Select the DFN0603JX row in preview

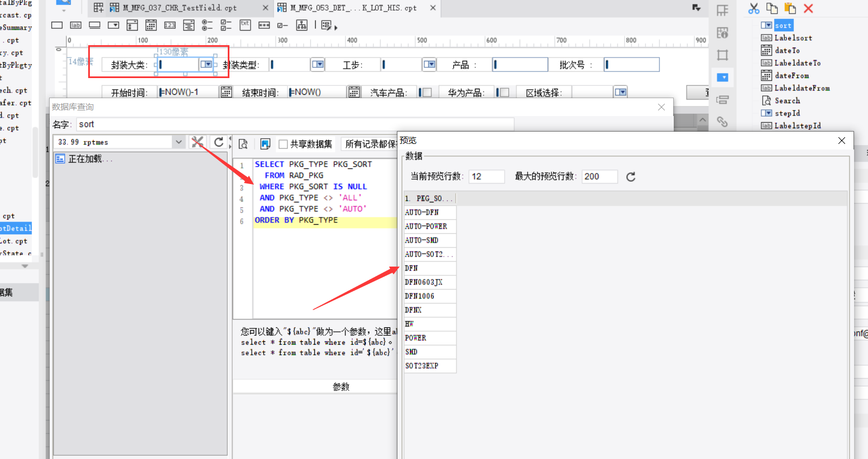pos(430,282)
